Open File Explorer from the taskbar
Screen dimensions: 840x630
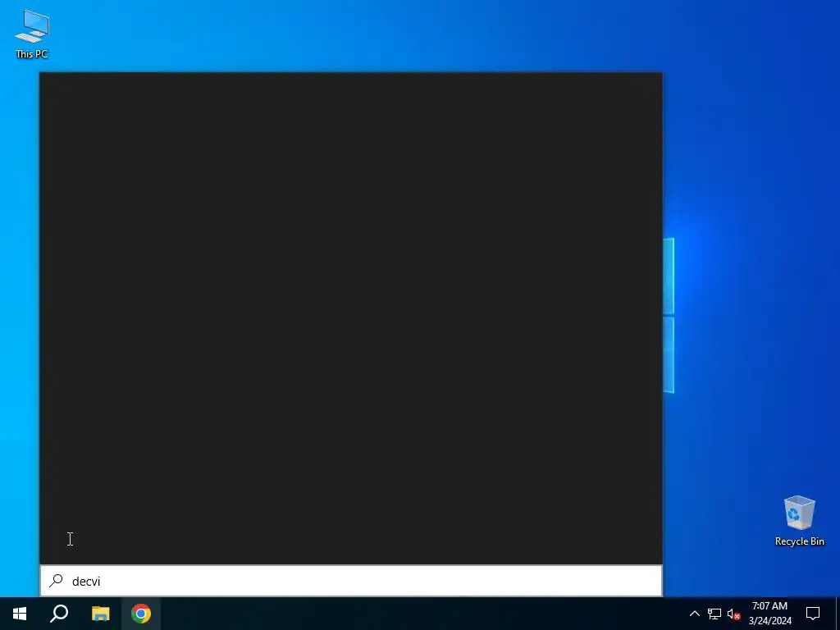point(100,614)
